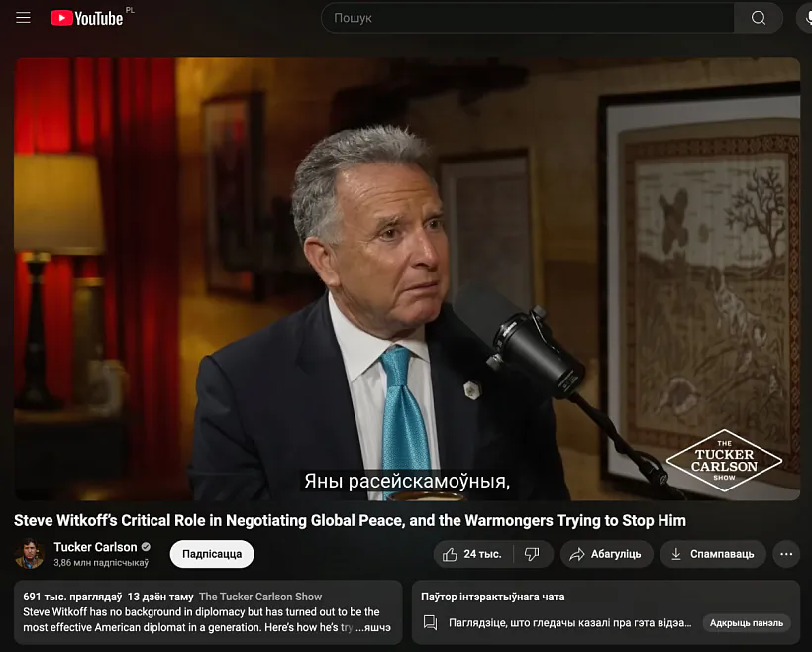Start voice search with microphone icon
The image size is (812, 652).
click(x=804, y=18)
